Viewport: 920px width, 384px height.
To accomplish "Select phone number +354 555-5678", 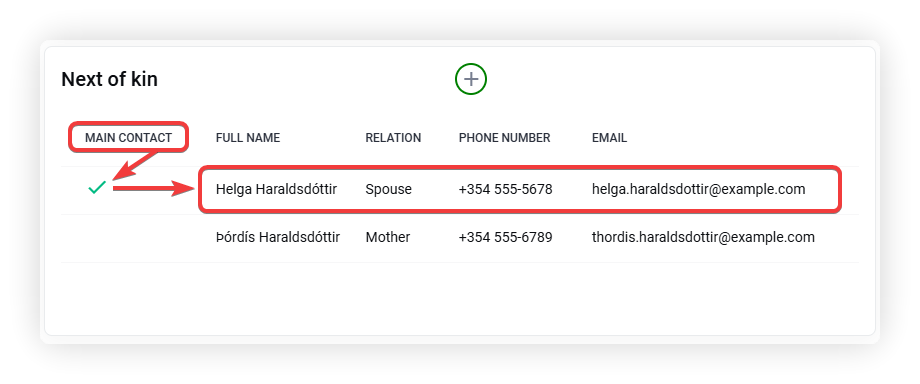I will point(506,190).
